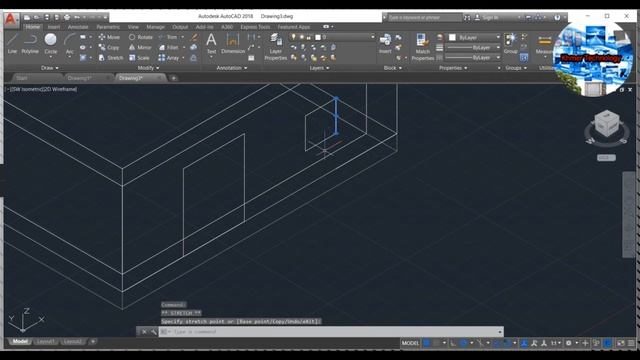Open the Manage ribbon tab

coord(156,27)
